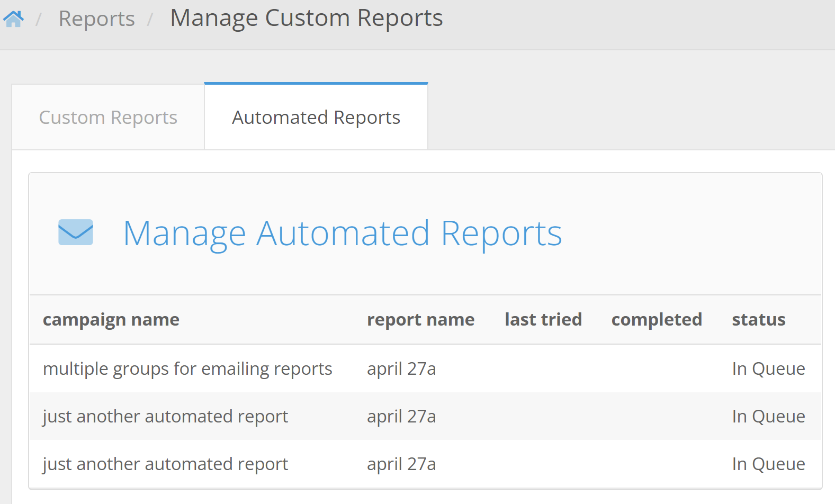Click the home icon in the breadcrumb

[13, 19]
